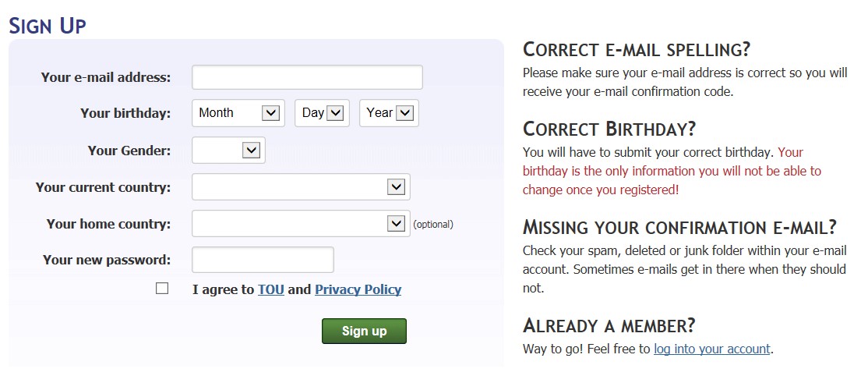This screenshot has width=868, height=390.
Task: Click the 'Your birthday' label
Action: (x=125, y=113)
